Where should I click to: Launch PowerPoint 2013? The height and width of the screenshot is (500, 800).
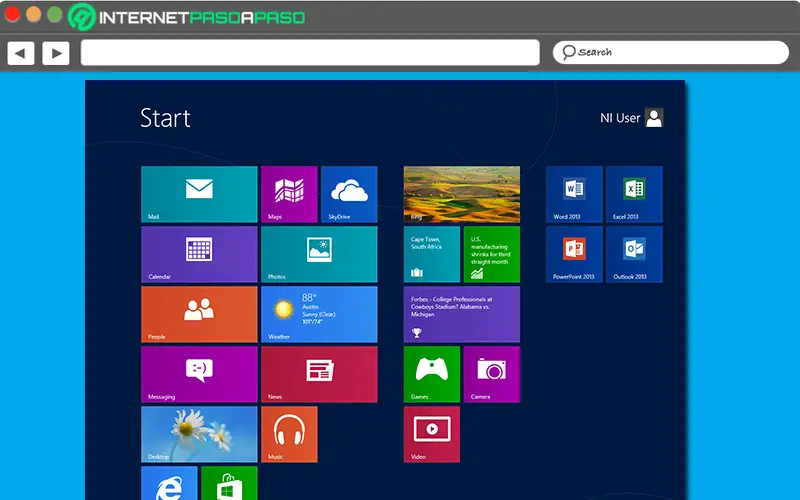574,254
